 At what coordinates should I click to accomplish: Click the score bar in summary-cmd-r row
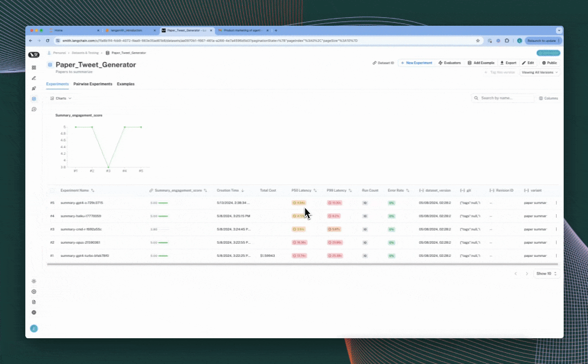pyautogui.click(x=163, y=229)
